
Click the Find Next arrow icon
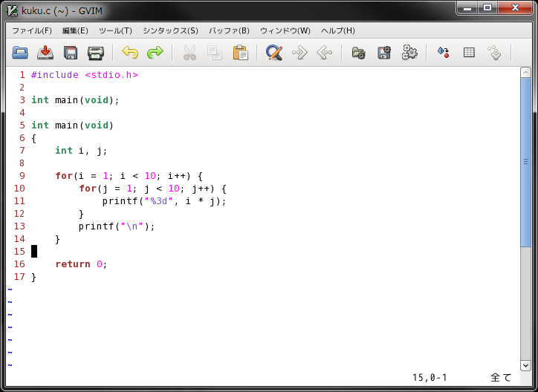pos(299,53)
